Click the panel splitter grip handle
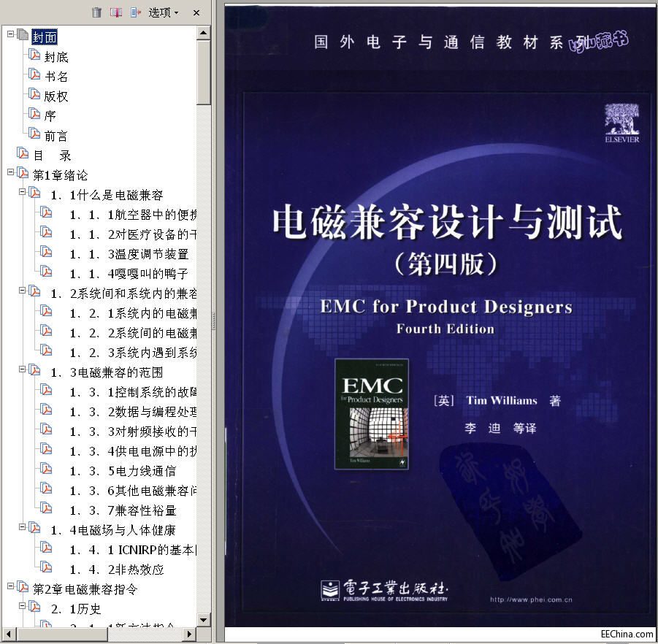This screenshot has height=644, width=658. click(213, 321)
